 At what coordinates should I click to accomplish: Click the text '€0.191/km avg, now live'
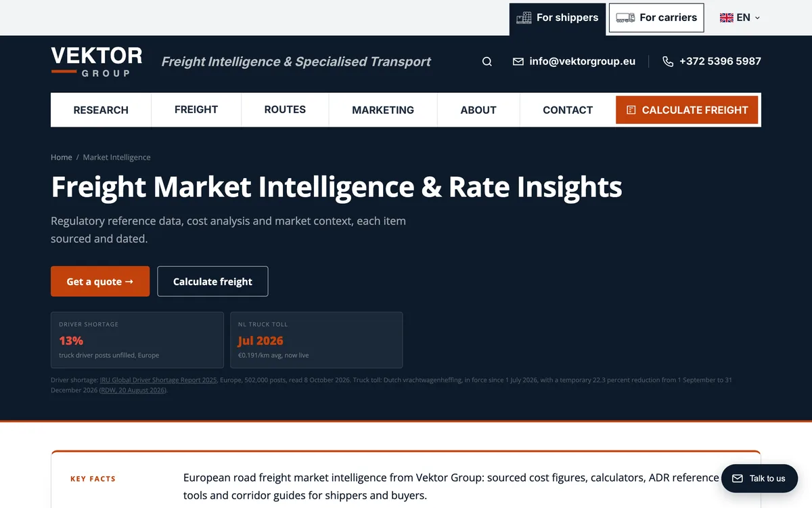coord(273,355)
